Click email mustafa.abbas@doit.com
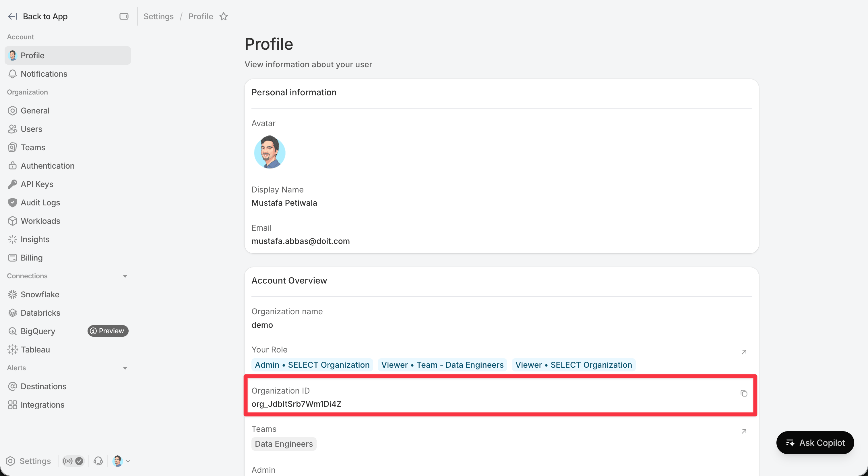Image resolution: width=868 pixels, height=476 pixels. 301,241
